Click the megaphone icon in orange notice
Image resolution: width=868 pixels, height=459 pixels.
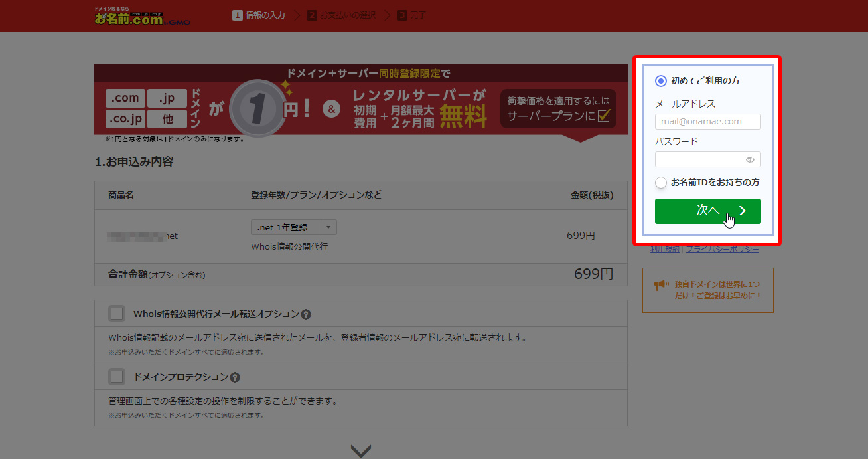point(659,285)
